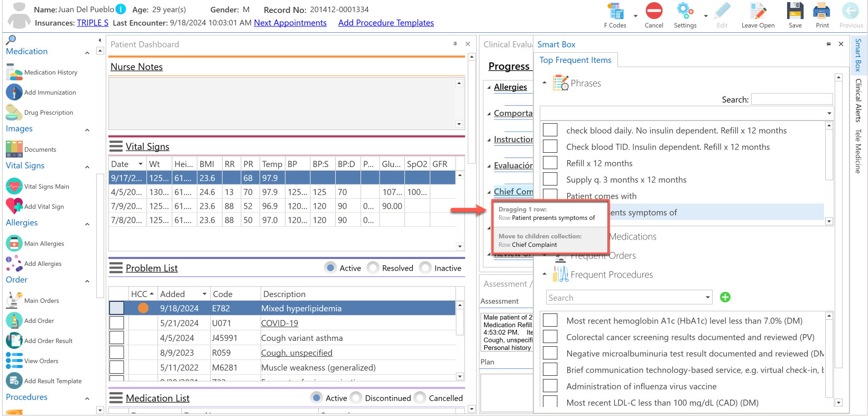The width and height of the screenshot is (868, 416).
Task: Open F Codes dropdown arrow
Action: tap(635, 16)
